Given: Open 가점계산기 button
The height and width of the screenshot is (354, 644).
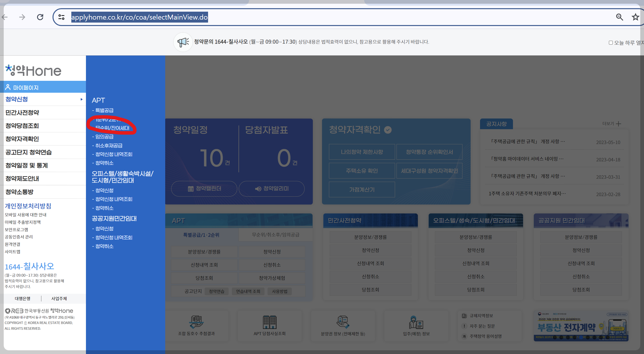Looking at the screenshot, I should [362, 190].
